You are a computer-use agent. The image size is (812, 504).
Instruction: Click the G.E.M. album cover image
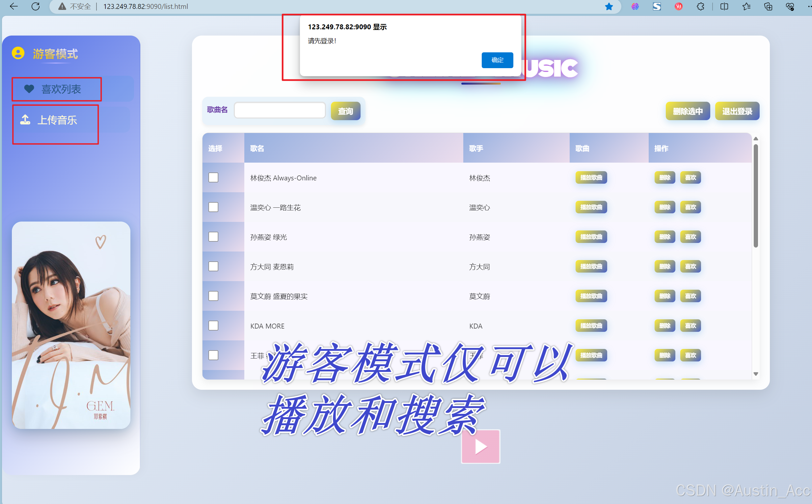coord(71,325)
